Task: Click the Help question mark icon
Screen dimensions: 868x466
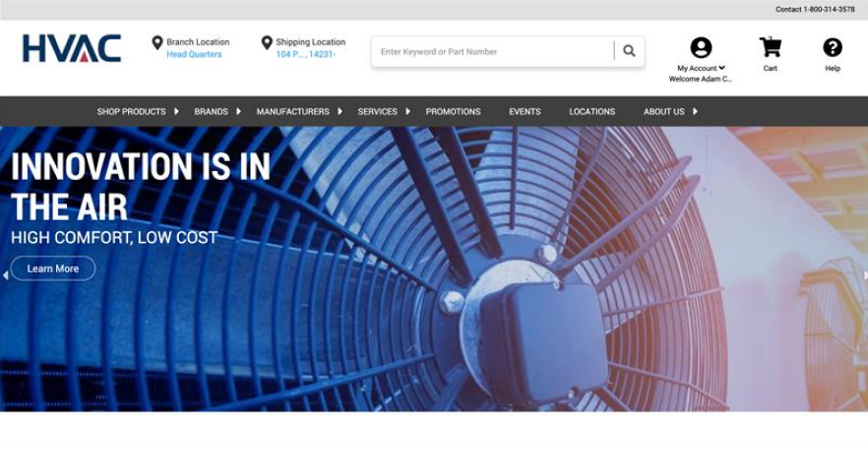Action: (x=833, y=47)
